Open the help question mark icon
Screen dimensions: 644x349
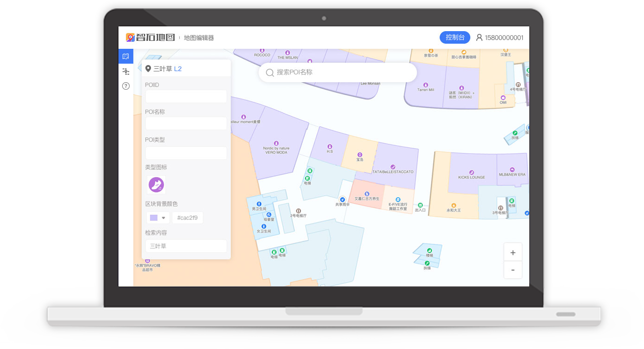click(x=125, y=86)
